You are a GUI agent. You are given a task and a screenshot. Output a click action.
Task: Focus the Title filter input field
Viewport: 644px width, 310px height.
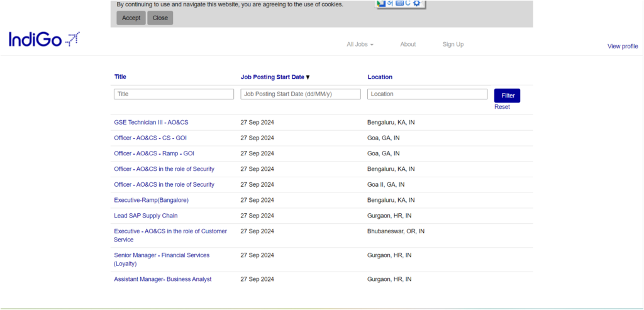[174, 94]
